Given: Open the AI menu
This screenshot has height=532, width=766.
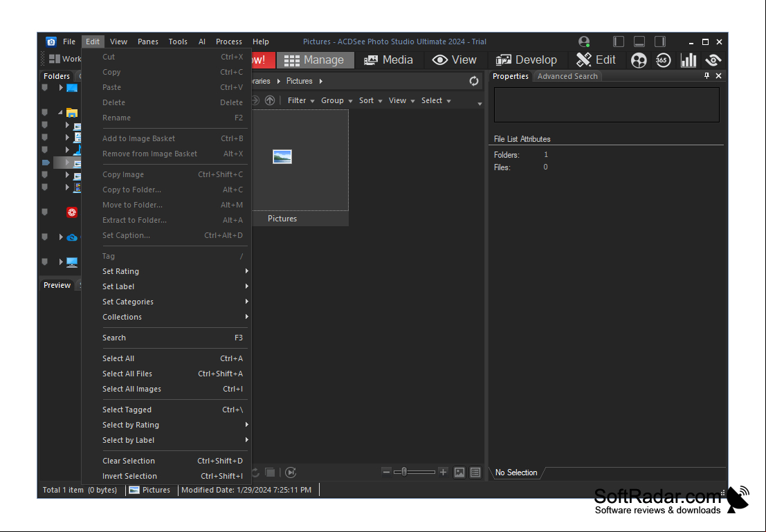Looking at the screenshot, I should coord(202,42).
